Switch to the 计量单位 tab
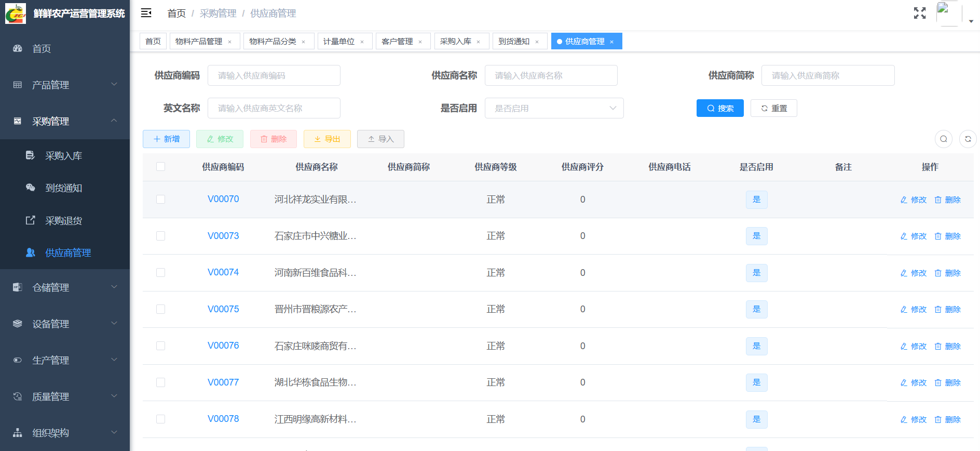 (x=339, y=42)
